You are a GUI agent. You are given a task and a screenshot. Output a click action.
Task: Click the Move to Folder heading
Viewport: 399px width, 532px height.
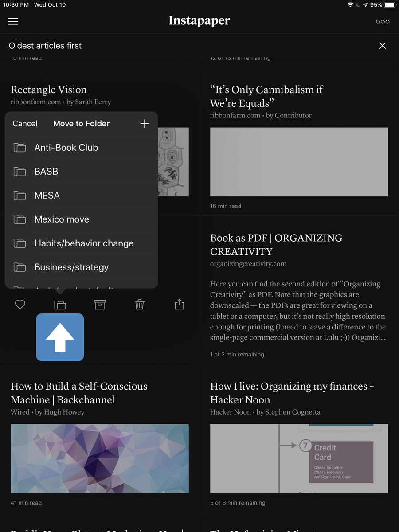(x=82, y=124)
